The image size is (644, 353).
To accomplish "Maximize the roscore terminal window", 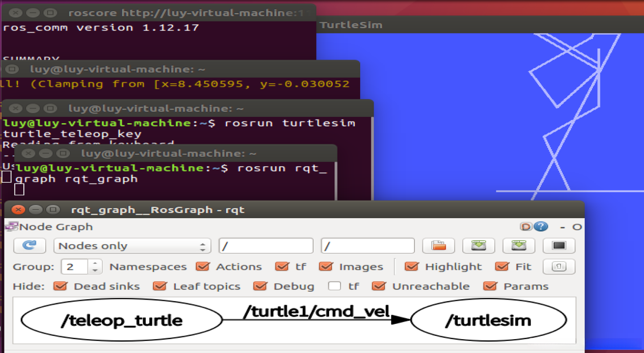I will pyautogui.click(x=50, y=13).
